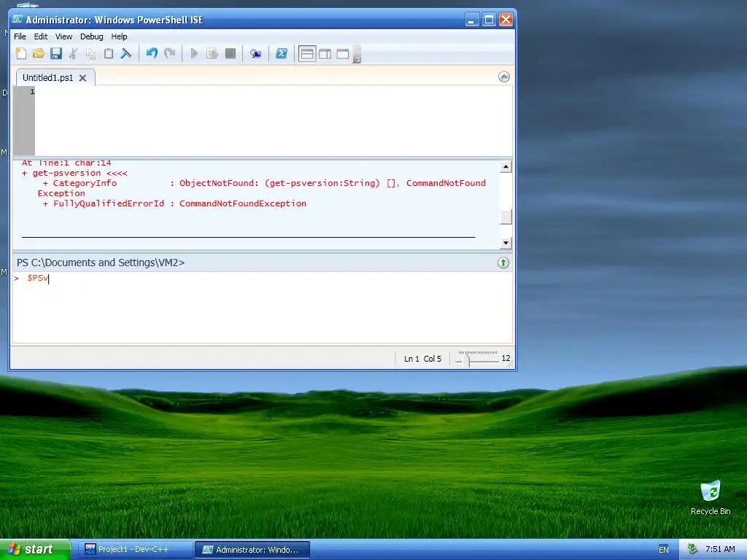
Task: Open the Help menu
Action: [x=119, y=36]
